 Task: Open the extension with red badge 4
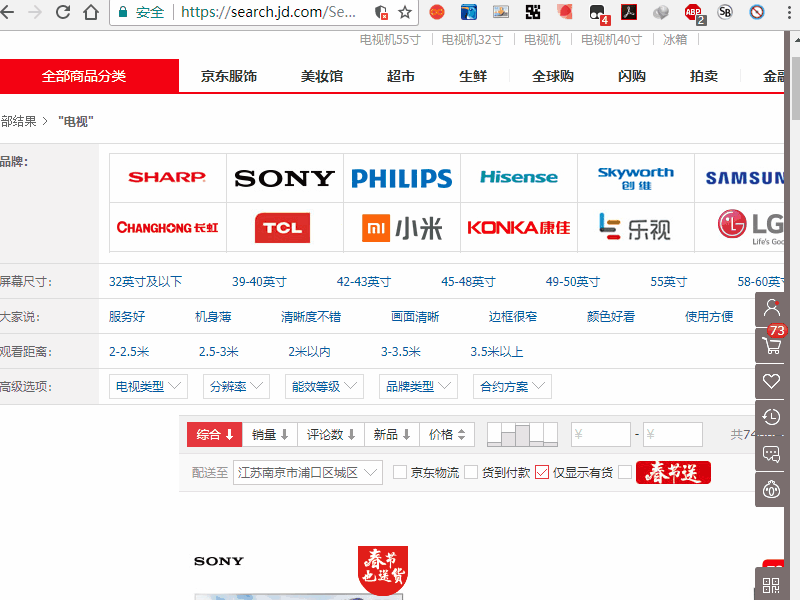pos(598,13)
